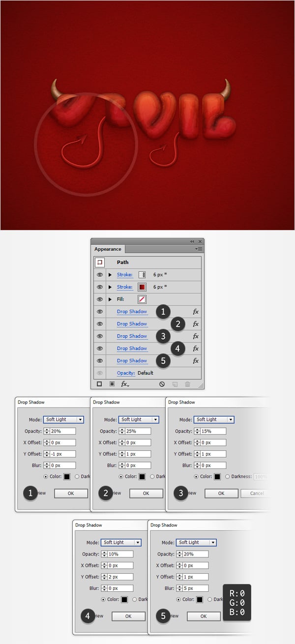Click the gradient Stroke color swatch

tap(142, 275)
